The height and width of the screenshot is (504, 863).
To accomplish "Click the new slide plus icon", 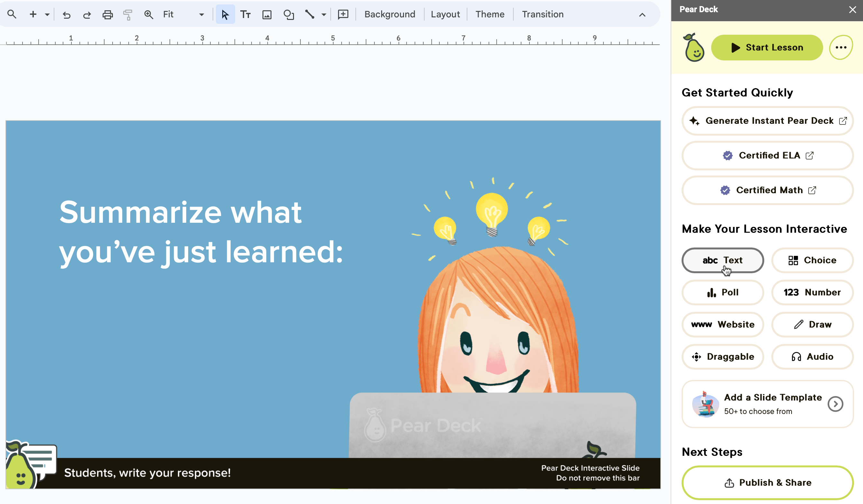I will [33, 14].
